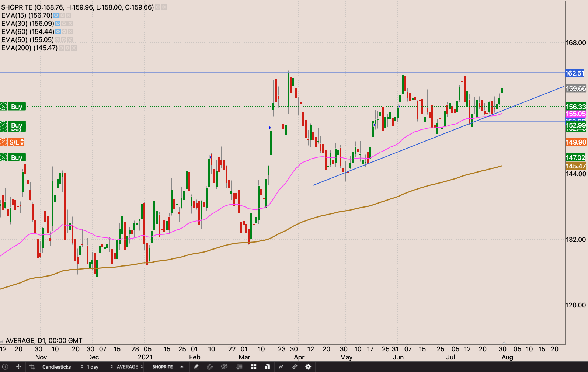Click the info icon in bottom toolbar

tap(5, 367)
